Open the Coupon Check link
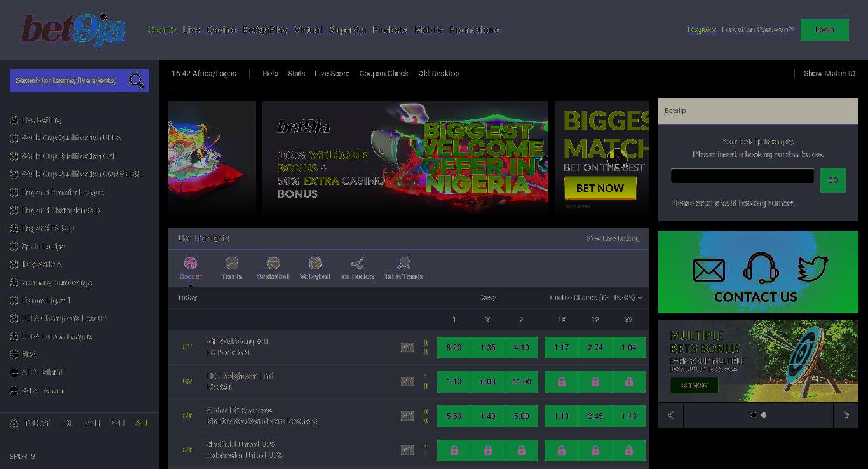Image resolution: width=868 pixels, height=469 pixels. pyautogui.click(x=384, y=74)
